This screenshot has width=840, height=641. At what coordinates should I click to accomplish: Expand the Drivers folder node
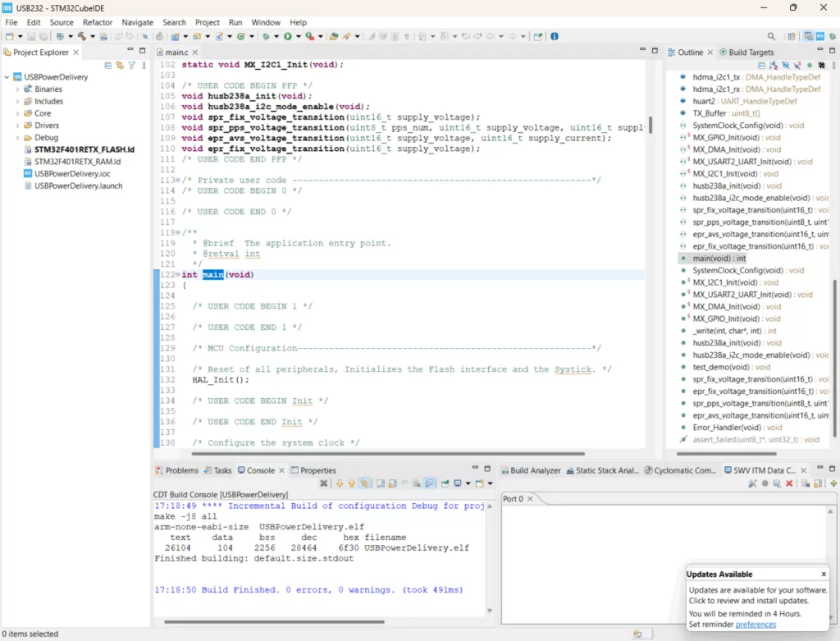coord(17,126)
